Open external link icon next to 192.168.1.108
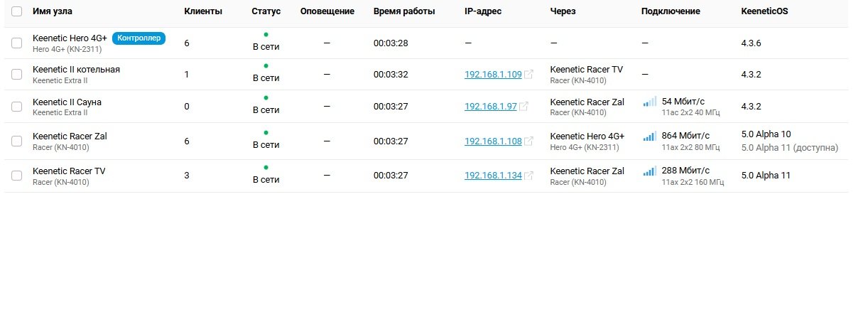868x327 pixels. point(528,141)
